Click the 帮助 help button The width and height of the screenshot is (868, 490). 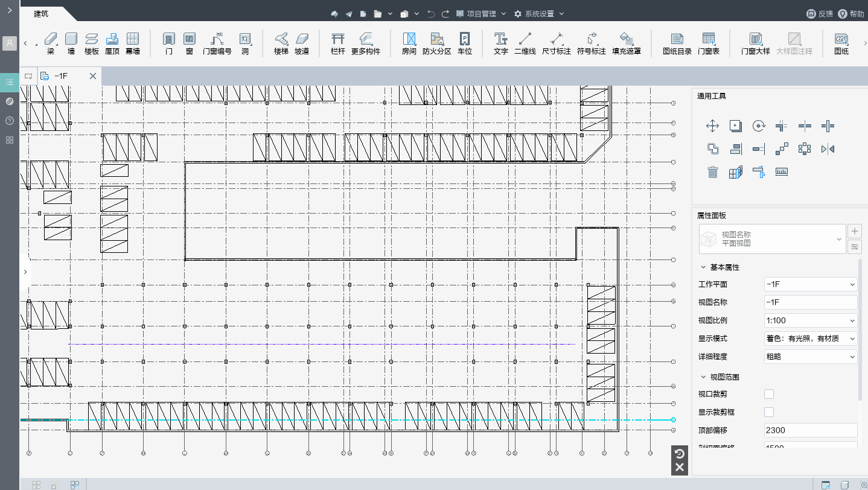pos(851,14)
